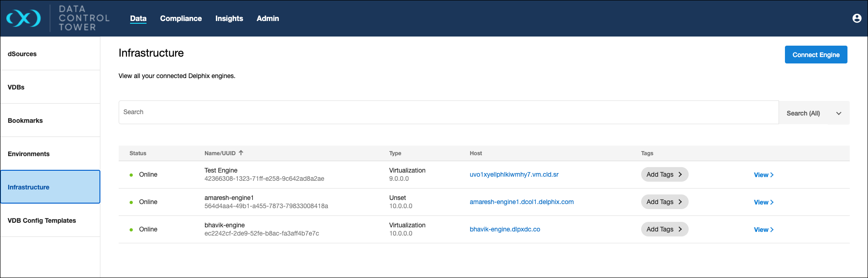Click View for amaresh-engine1 row
The image size is (868, 278).
(763, 202)
